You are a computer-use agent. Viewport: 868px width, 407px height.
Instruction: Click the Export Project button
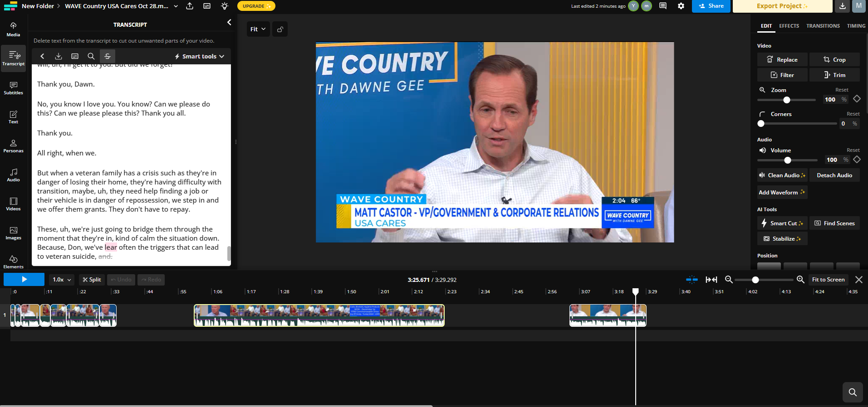coord(783,6)
